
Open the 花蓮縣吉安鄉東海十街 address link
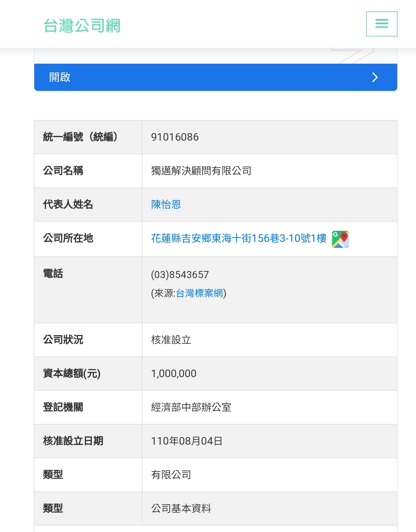238,238
